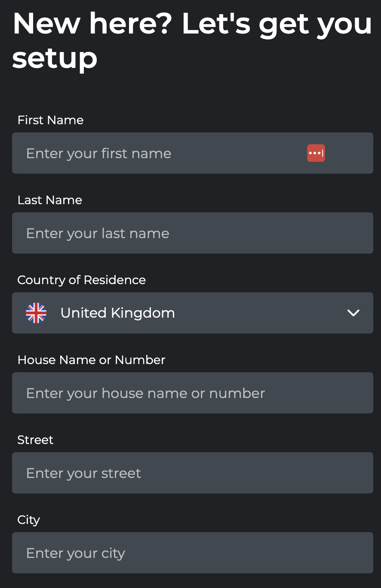Viewport: 381px width, 588px height.
Task: Click the 'Enter your last name' placeholder text
Action: pyautogui.click(x=97, y=233)
